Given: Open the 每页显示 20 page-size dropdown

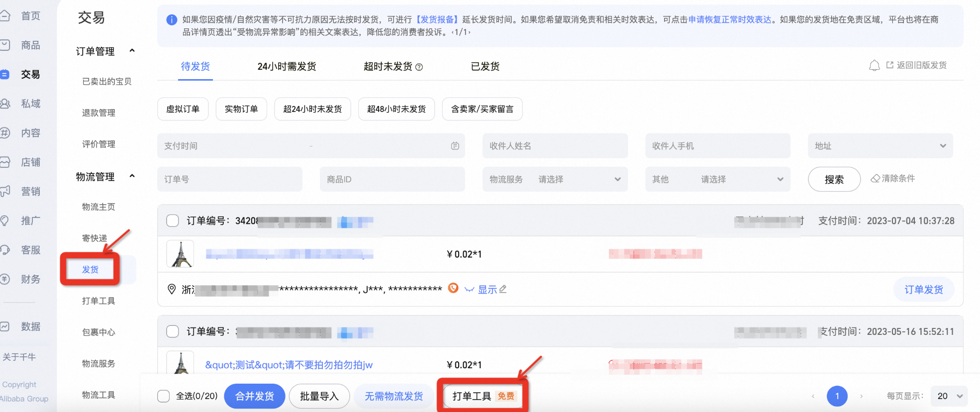Looking at the screenshot, I should [949, 396].
